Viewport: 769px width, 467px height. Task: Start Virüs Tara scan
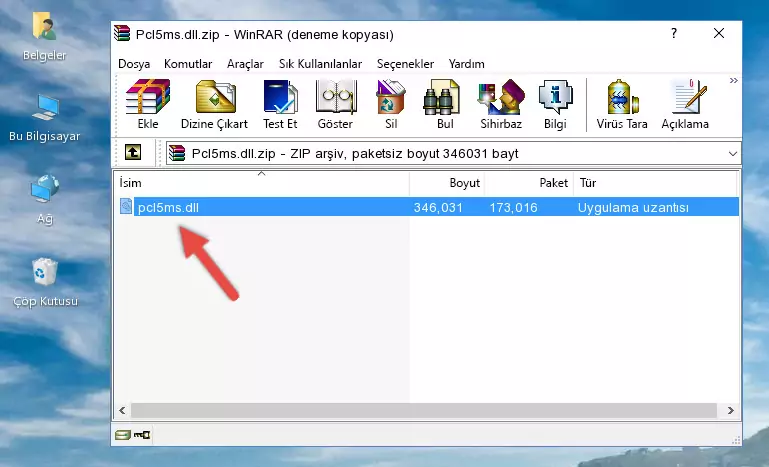pos(622,104)
